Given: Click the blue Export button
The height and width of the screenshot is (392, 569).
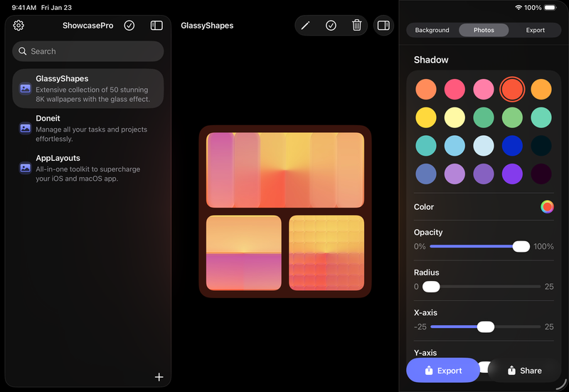Looking at the screenshot, I should (443, 371).
